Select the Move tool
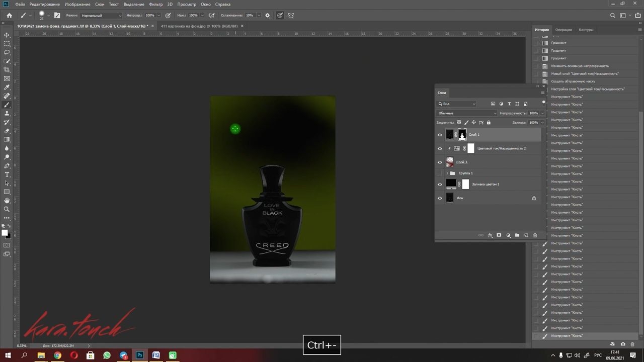 tap(7, 35)
